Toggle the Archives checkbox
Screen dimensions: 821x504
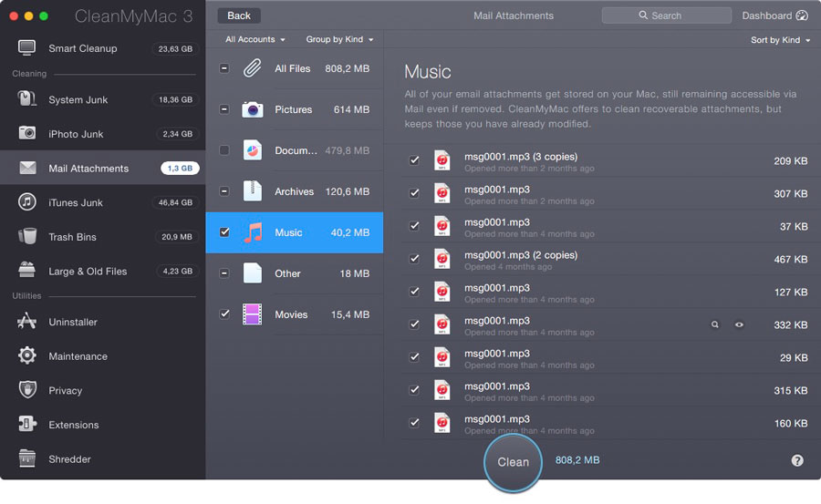click(224, 191)
